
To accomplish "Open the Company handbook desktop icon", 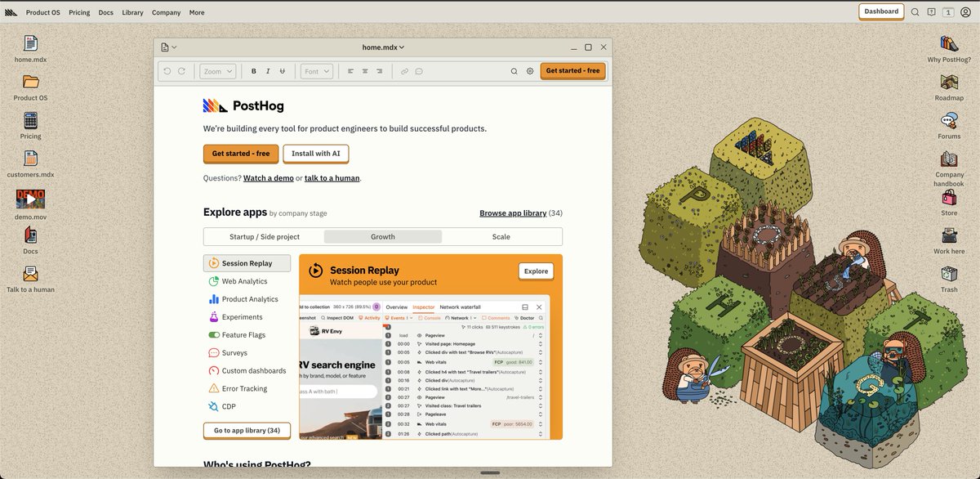I will pos(949,159).
